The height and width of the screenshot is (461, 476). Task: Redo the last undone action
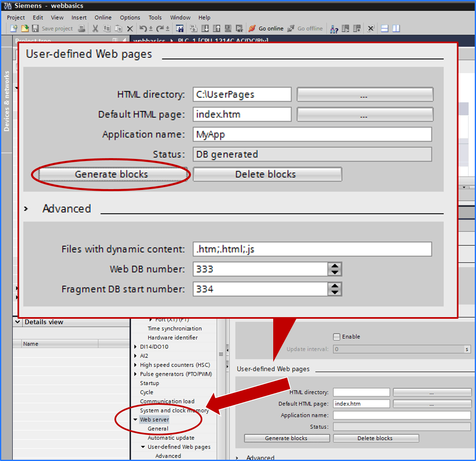[160, 28]
